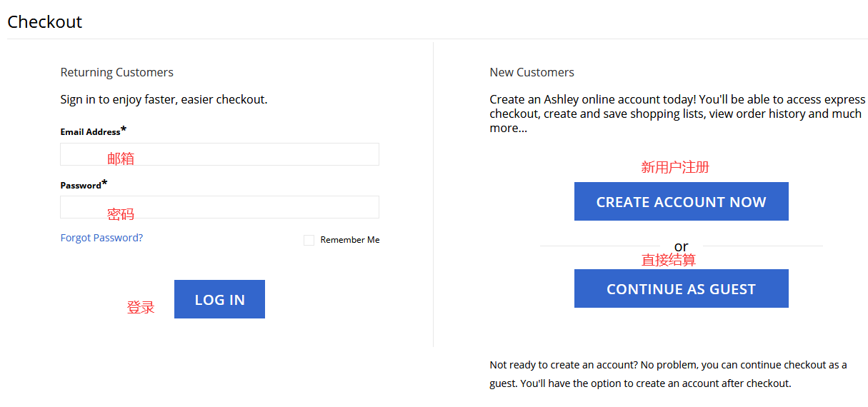Viewport: 868px width, 407px height.
Task: Open the Forgot Password link
Action: point(101,238)
